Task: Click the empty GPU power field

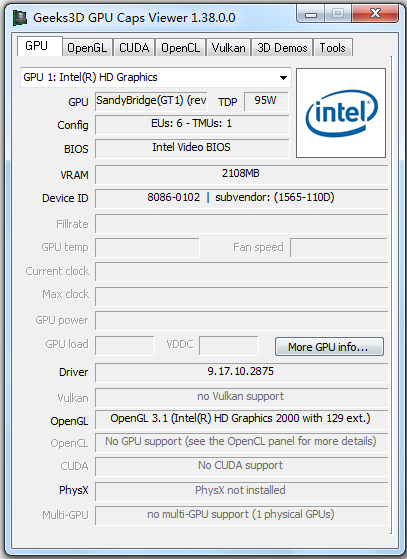Action: 241,320
